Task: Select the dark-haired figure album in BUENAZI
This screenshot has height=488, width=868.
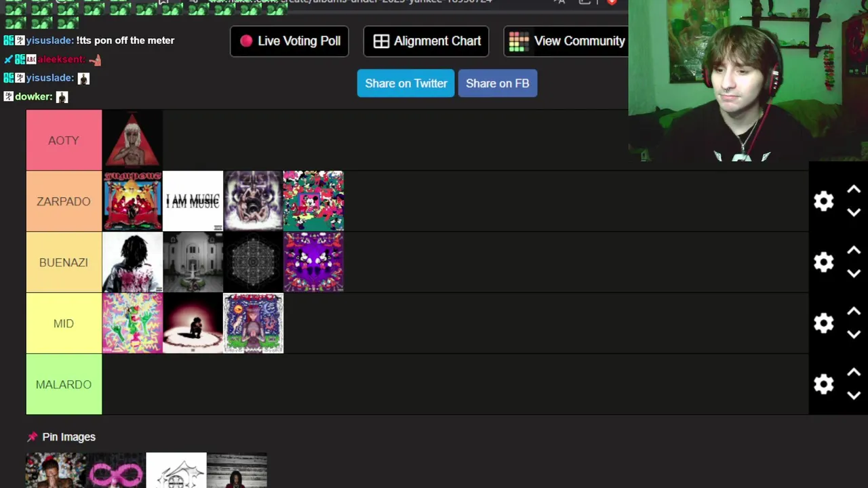Action: pos(132,262)
